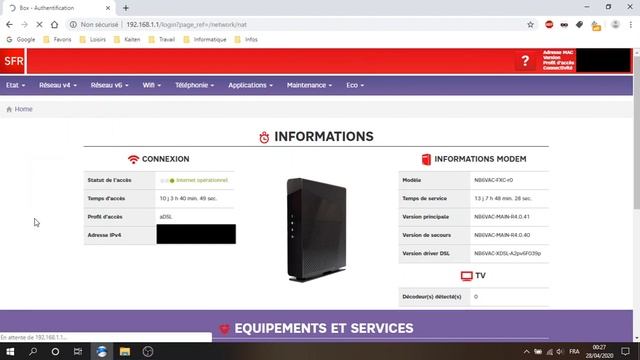Click the Home breadcrumb icon
The image size is (640, 360).
click(x=9, y=109)
